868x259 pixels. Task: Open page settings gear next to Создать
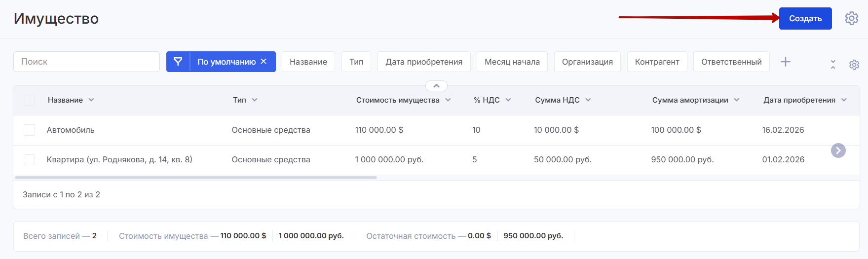click(x=851, y=18)
